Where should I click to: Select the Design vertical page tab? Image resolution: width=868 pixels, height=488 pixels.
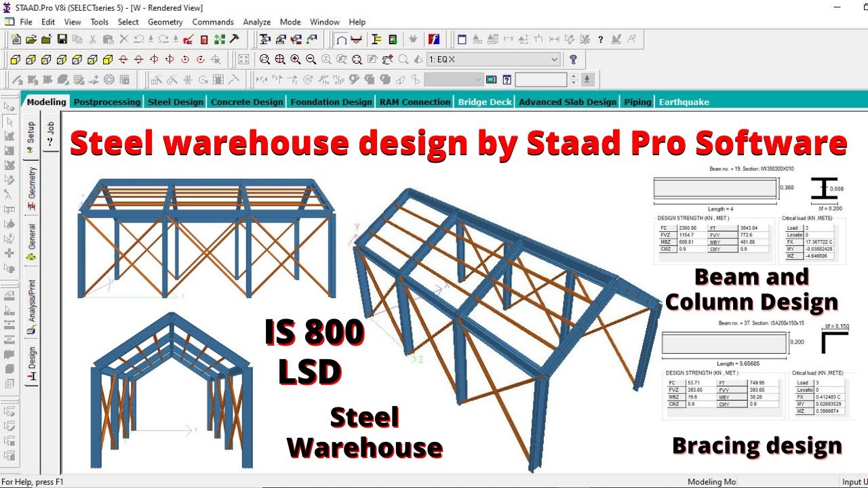31,363
